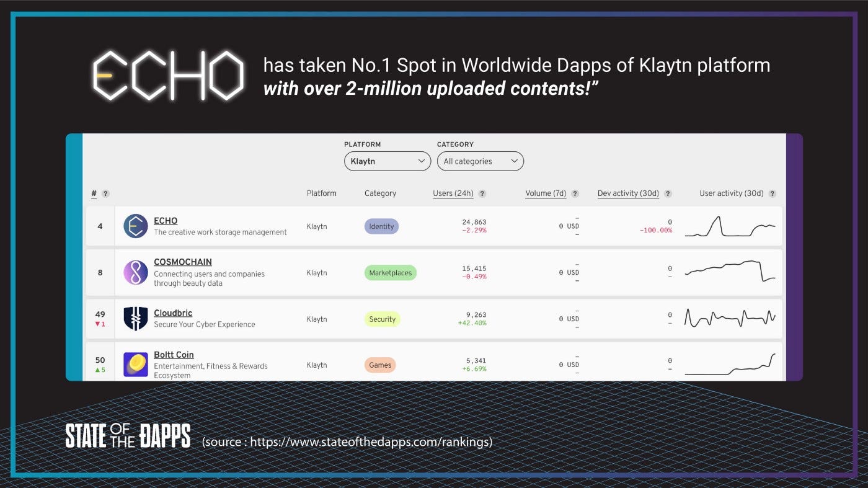The image size is (868, 488).
Task: Open the Category dropdown showing All categories
Action: click(480, 161)
